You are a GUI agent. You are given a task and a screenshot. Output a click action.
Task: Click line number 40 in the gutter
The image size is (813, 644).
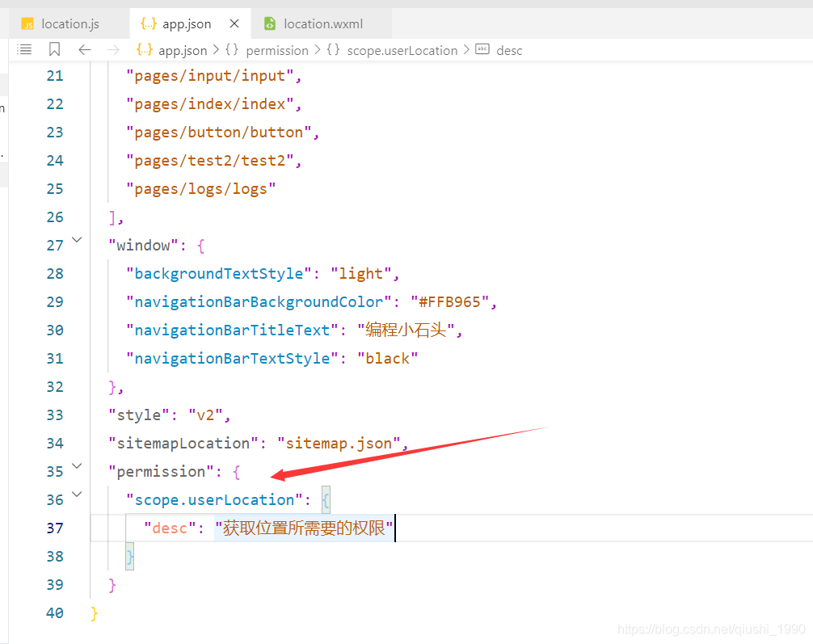(55, 612)
